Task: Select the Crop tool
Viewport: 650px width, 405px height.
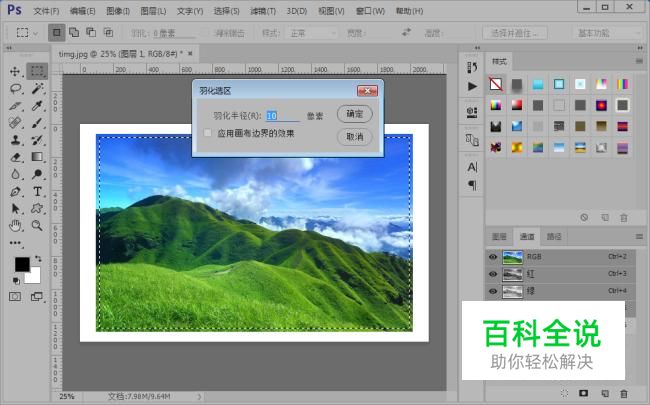Action: [15, 106]
